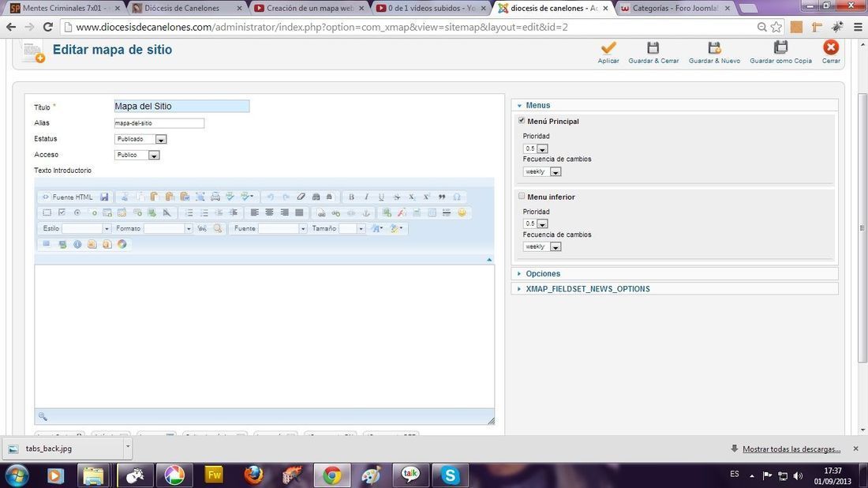Image resolution: width=868 pixels, height=488 pixels.
Task: Click the find binoculars icon
Action: [x=316, y=197]
